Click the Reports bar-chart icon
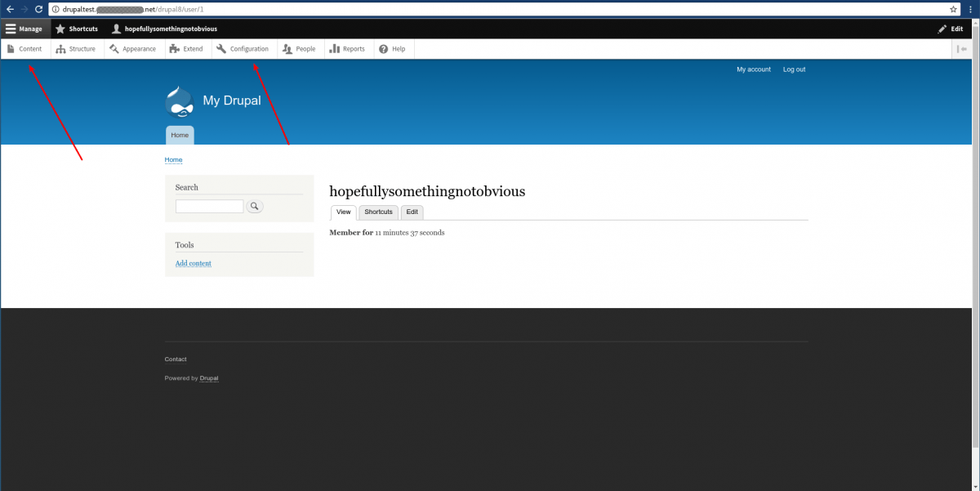This screenshot has height=491, width=980. [334, 48]
